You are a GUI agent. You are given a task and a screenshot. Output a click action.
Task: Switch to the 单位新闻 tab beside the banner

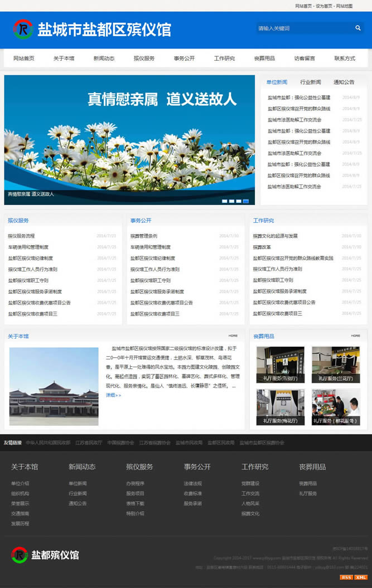277,82
